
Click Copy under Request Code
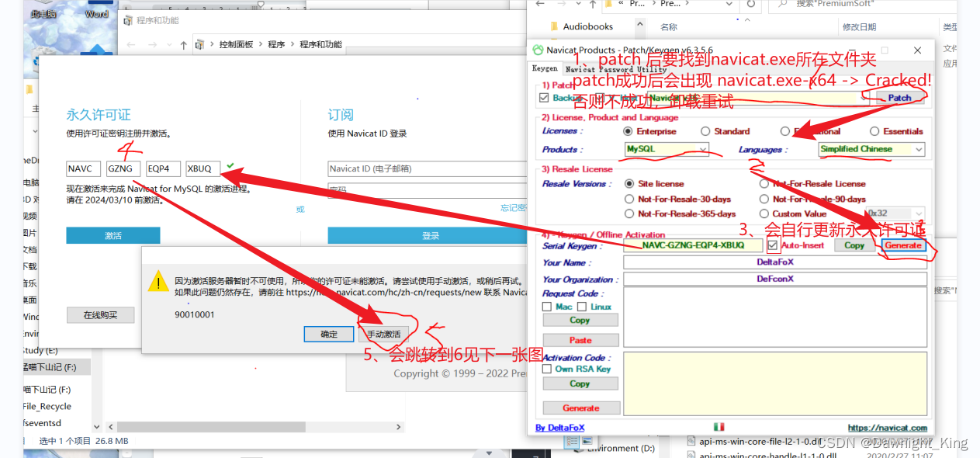pyautogui.click(x=580, y=320)
